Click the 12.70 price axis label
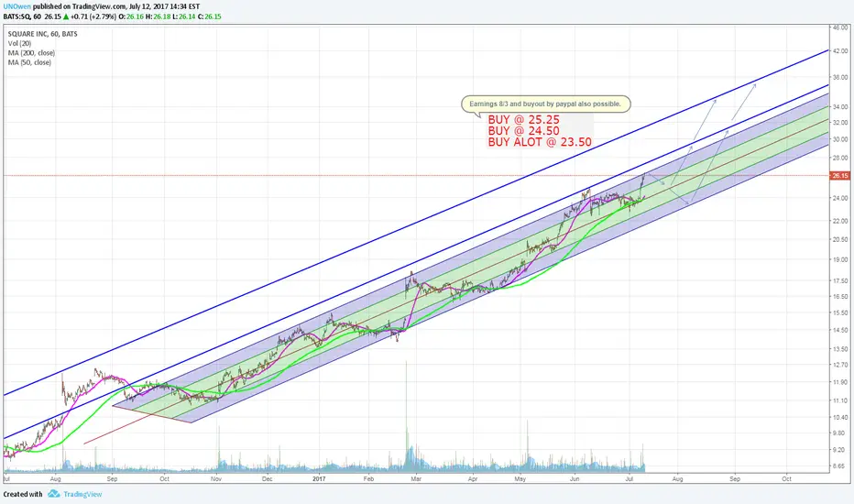Screen dimensions: 854x504 click(840, 365)
